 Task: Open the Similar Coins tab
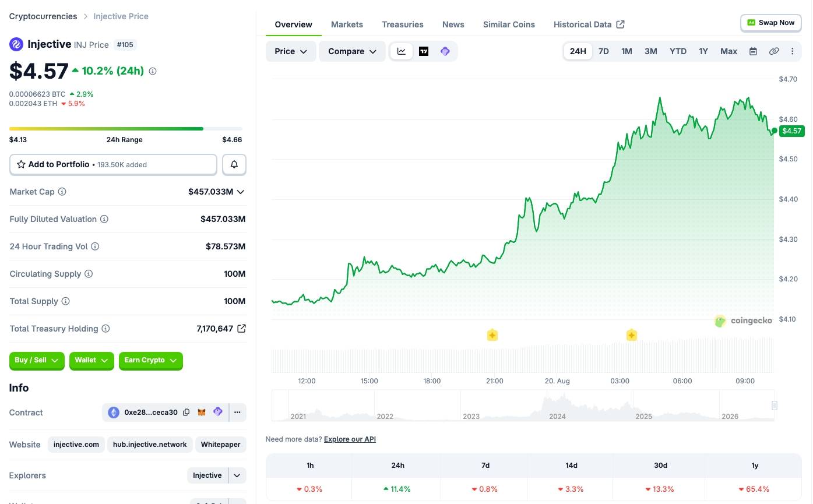point(509,24)
